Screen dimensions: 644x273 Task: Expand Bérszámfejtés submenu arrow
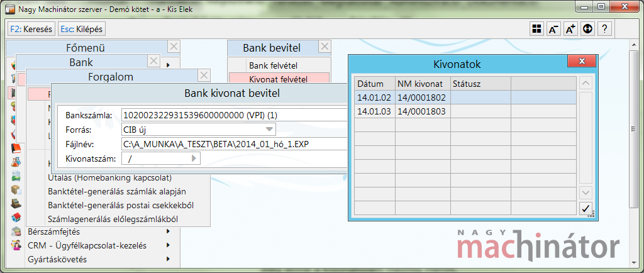(168, 231)
